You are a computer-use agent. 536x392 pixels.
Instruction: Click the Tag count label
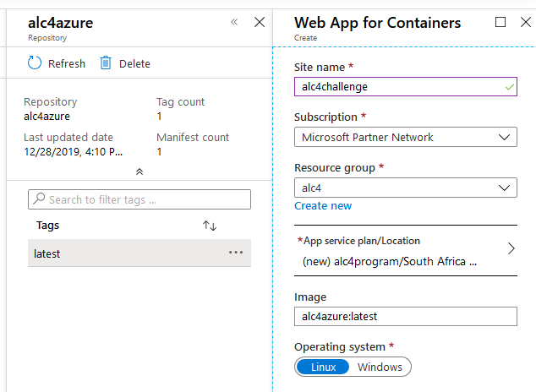[x=180, y=101]
